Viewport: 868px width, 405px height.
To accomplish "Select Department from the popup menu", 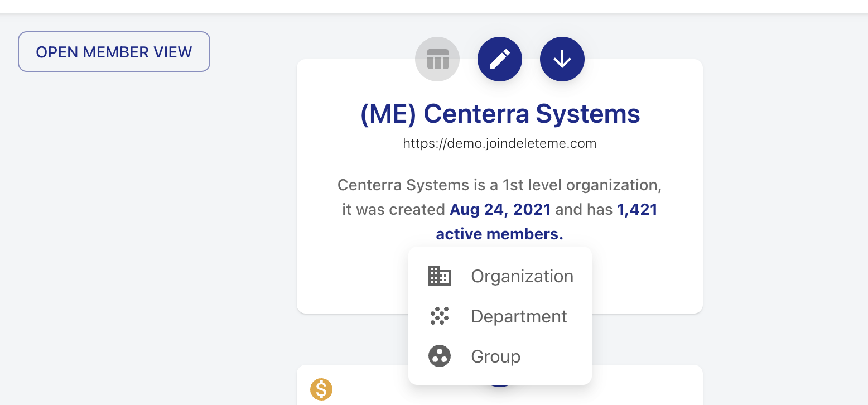I will coord(500,316).
